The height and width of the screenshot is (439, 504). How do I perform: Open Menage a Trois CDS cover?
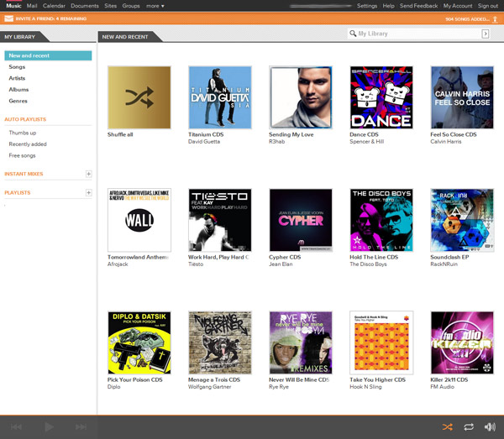coord(220,342)
